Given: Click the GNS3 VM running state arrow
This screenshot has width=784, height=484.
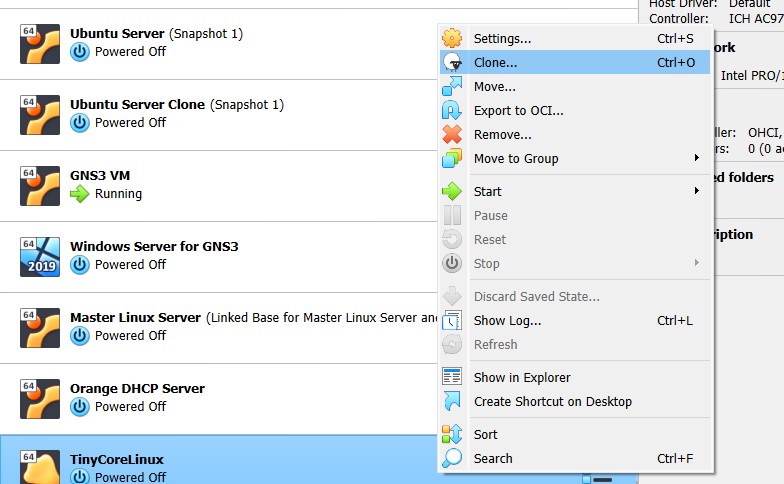Looking at the screenshot, I should (80, 194).
